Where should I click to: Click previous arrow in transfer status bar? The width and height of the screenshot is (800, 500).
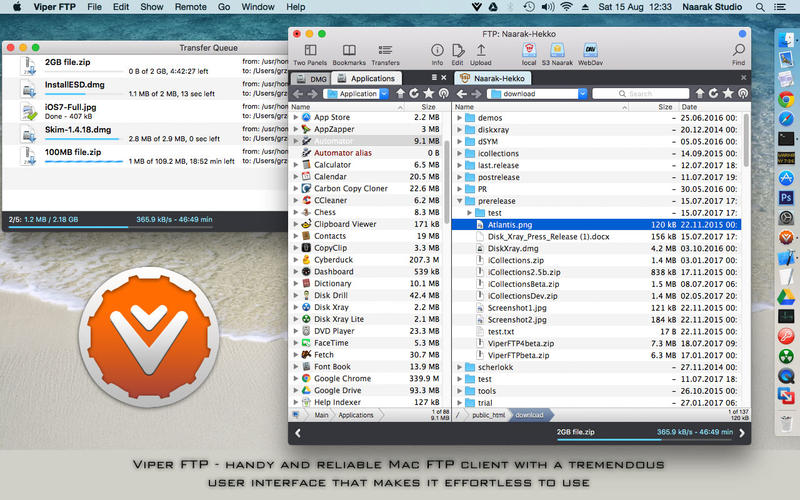pos(298,433)
